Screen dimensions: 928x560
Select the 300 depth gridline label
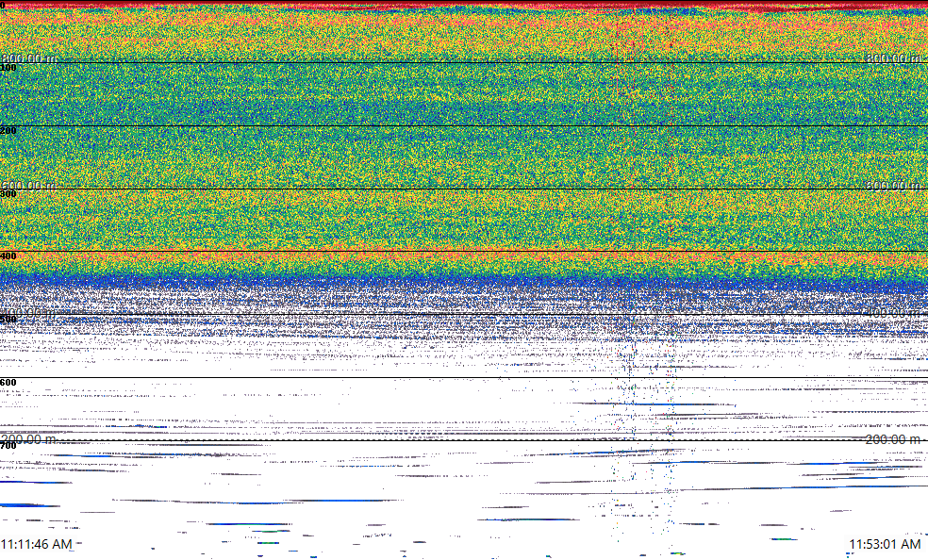(x=8, y=193)
